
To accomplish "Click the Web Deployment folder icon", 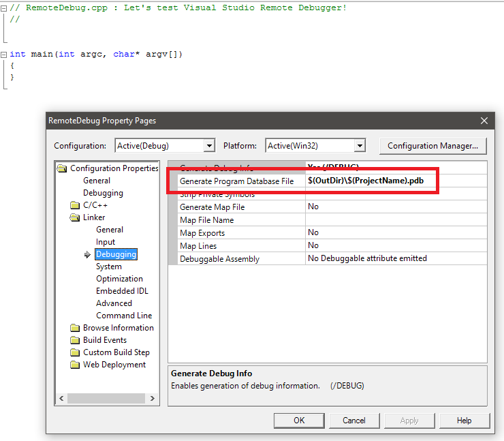I will point(75,365).
